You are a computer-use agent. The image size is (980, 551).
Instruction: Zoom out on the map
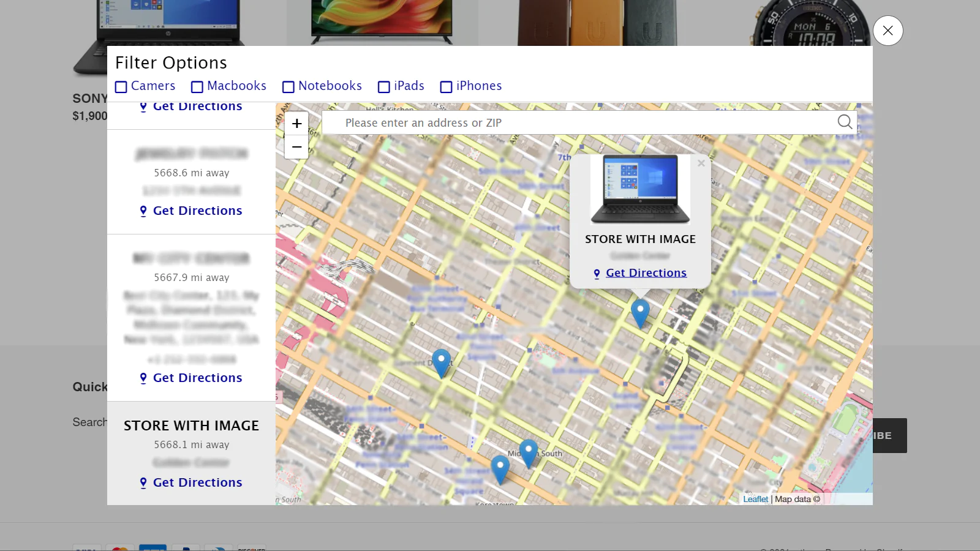296,147
